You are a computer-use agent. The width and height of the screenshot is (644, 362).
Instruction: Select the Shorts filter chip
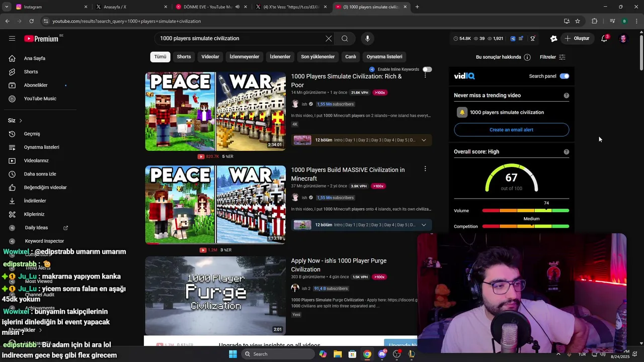pyautogui.click(x=184, y=57)
